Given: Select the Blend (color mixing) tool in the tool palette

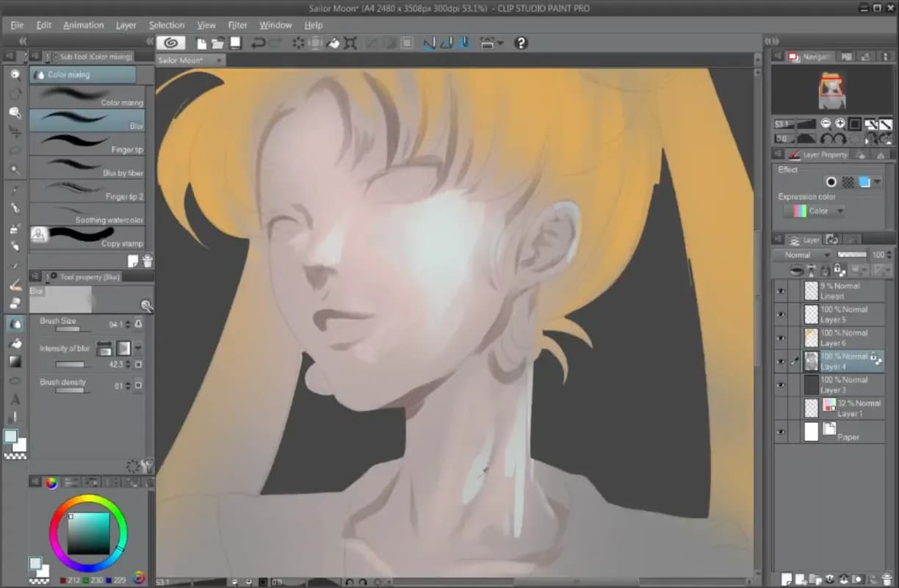Looking at the screenshot, I should click(15, 323).
